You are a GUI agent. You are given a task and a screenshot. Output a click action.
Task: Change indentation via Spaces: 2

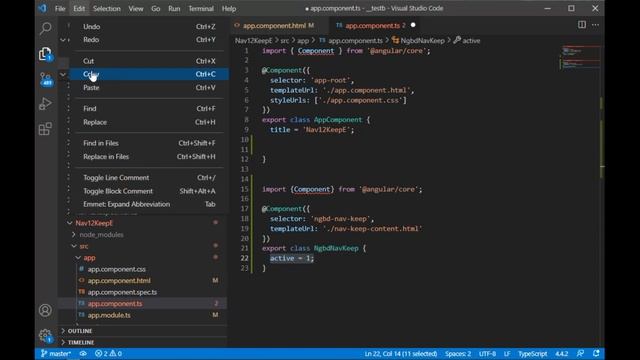point(458,353)
